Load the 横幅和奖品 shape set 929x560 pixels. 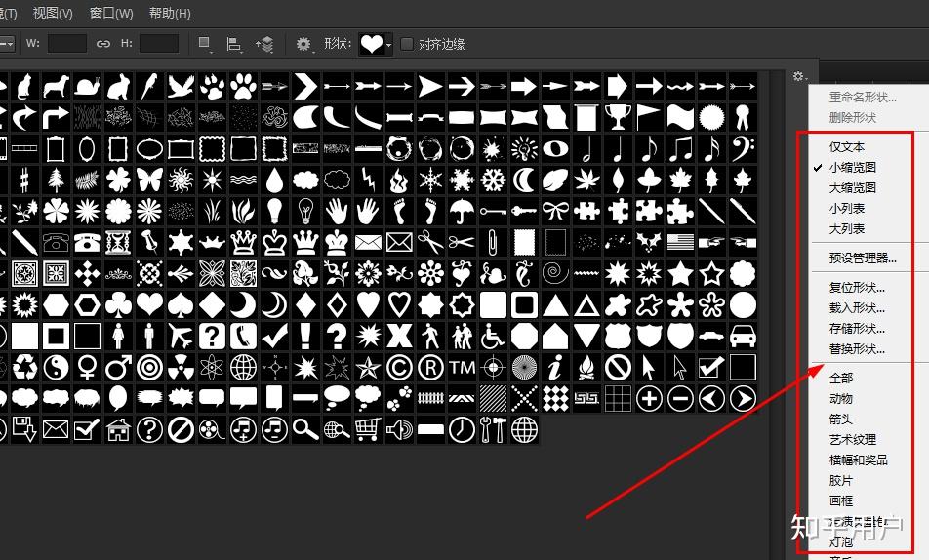(x=859, y=460)
